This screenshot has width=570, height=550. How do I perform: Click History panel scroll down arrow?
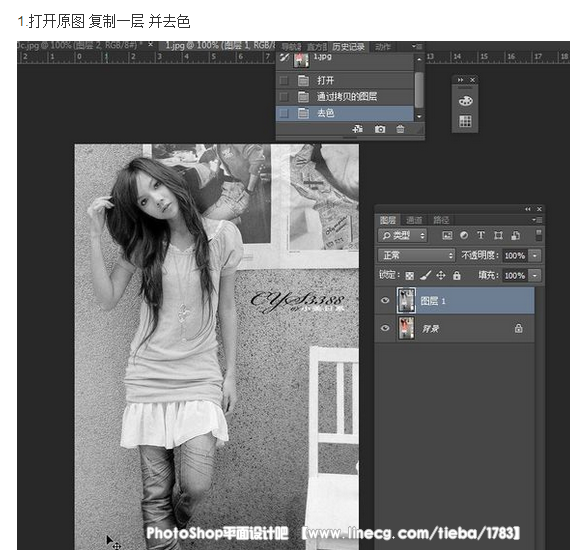[419, 116]
